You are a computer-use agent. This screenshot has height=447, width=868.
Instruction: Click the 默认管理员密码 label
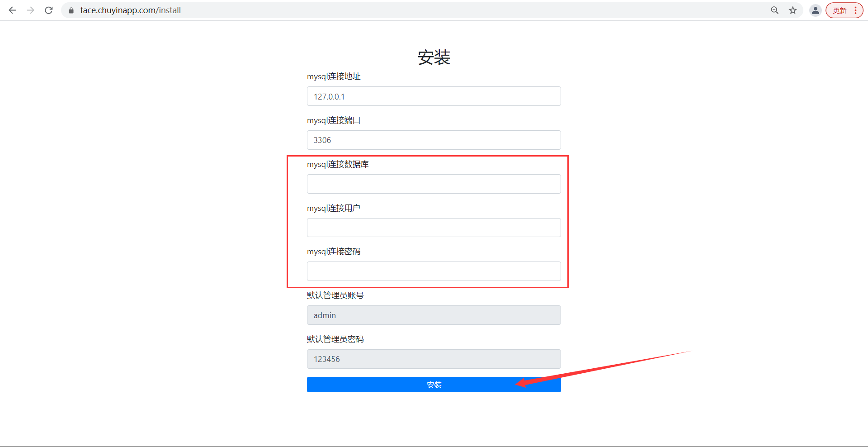tap(335, 339)
